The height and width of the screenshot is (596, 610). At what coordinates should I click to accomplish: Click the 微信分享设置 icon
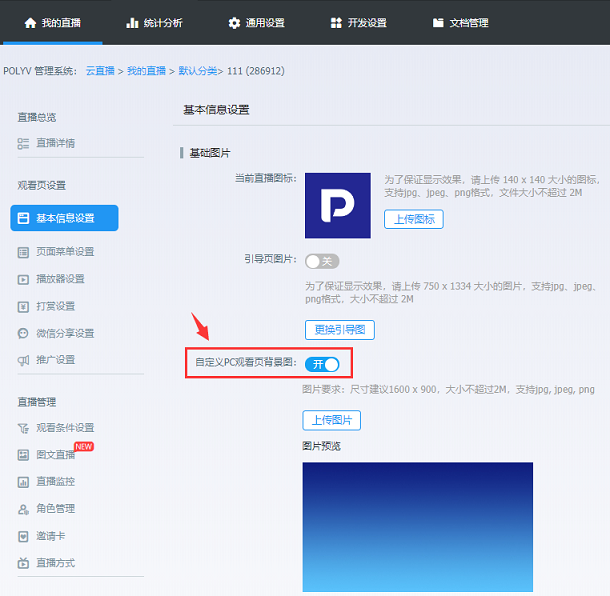coord(23,333)
